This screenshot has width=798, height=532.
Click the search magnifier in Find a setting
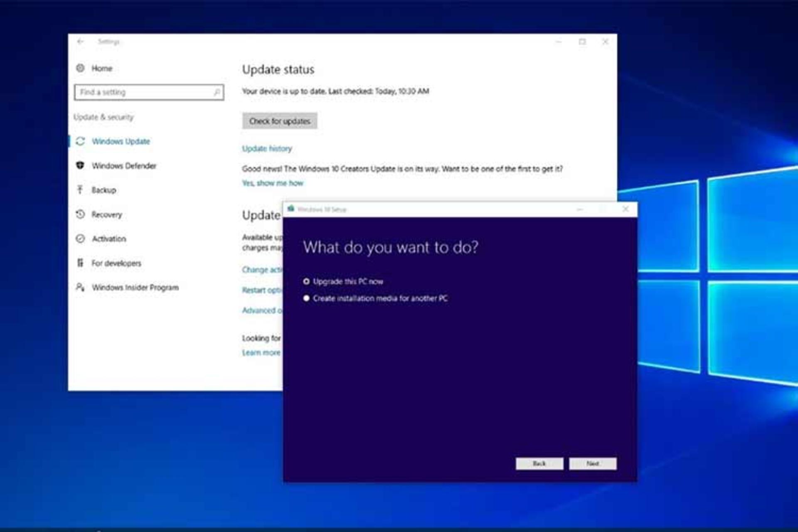click(x=217, y=92)
